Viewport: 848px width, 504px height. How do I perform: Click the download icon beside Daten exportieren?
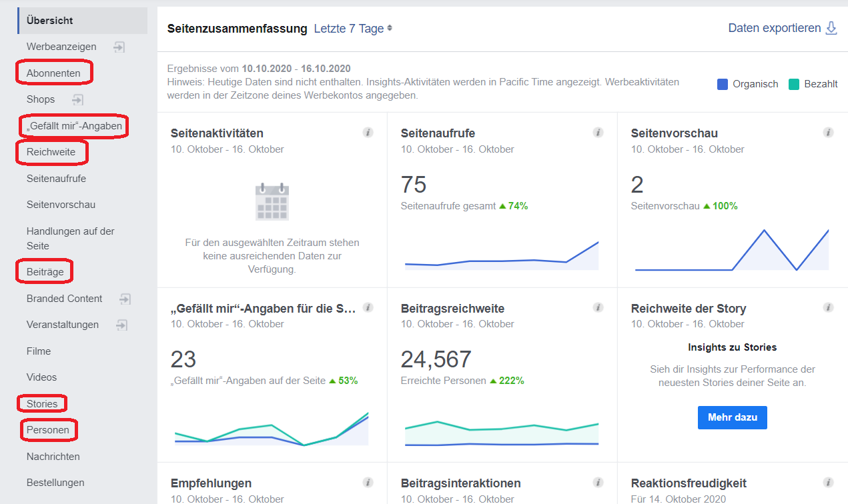point(831,28)
